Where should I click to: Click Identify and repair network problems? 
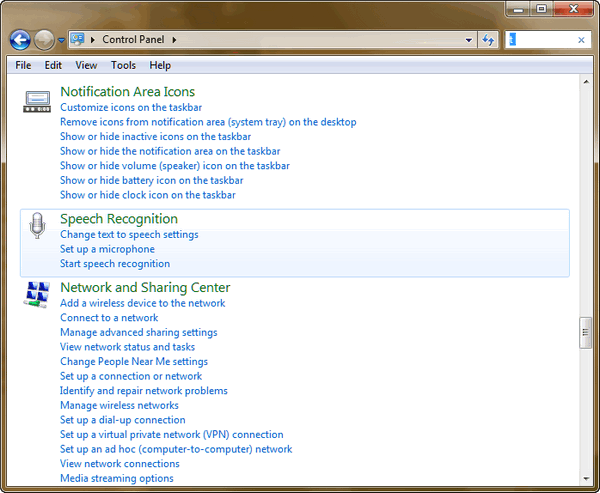[143, 390]
